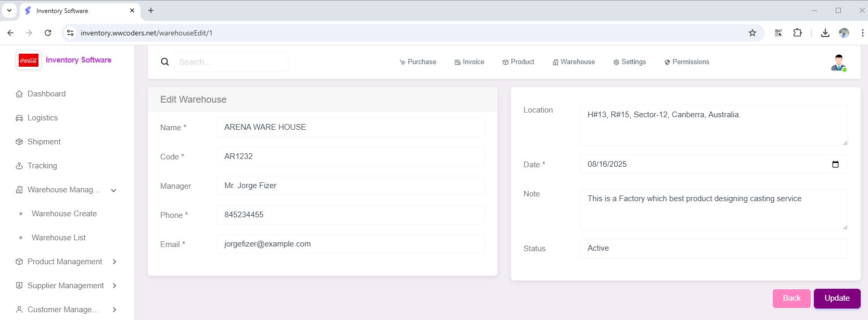View site information icon in address bar
The width and height of the screenshot is (868, 320).
(x=70, y=33)
